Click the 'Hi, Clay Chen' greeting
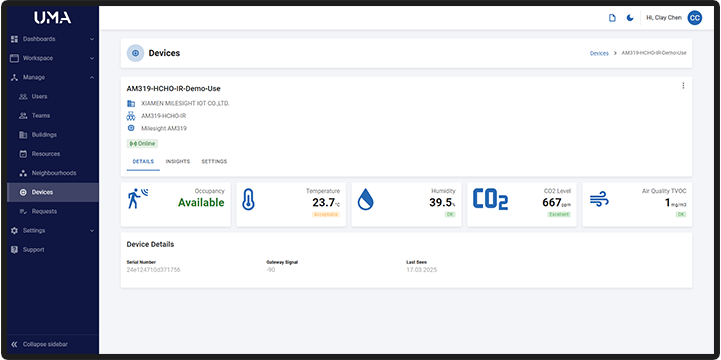This screenshot has width=721, height=360. tap(664, 18)
